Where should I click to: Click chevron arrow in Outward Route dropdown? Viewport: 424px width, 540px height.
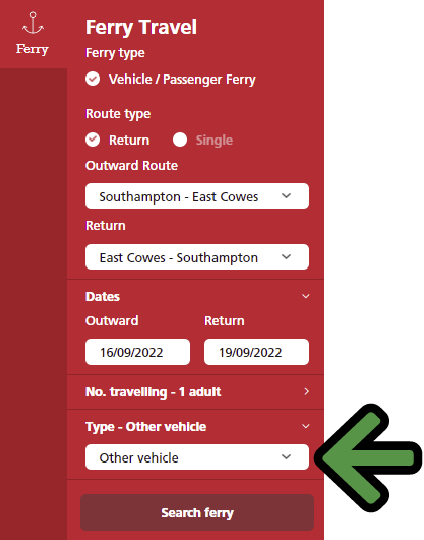287,196
